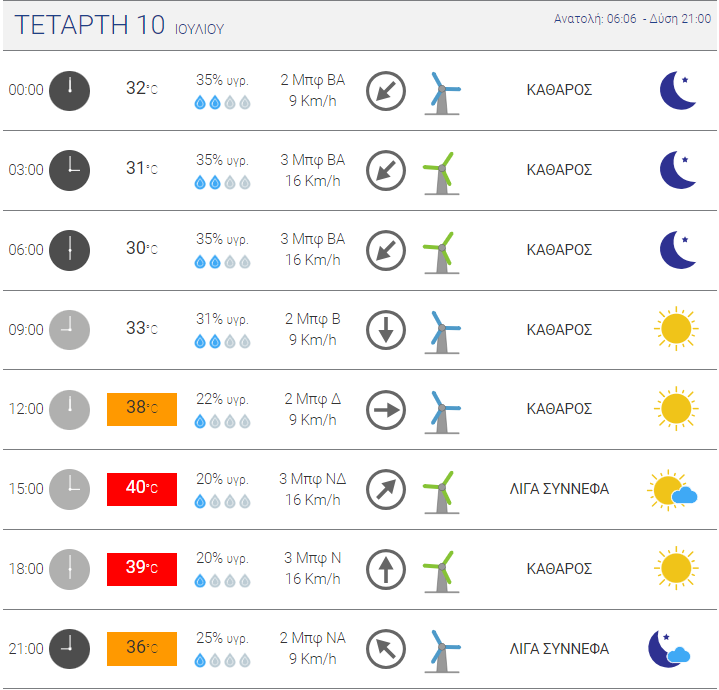Click the sunrise and sunset times text
The height and width of the screenshot is (690, 719).
click(632, 19)
